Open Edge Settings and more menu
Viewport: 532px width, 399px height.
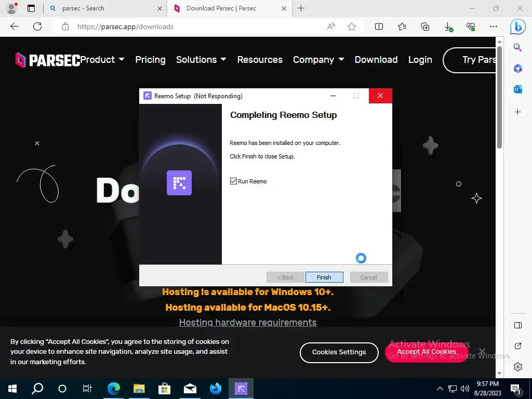494,26
